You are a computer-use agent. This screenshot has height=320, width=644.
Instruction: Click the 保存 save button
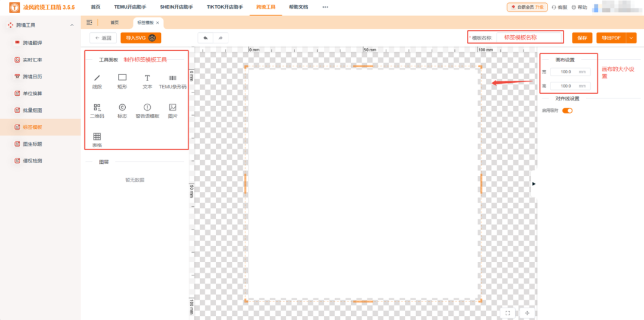(582, 38)
